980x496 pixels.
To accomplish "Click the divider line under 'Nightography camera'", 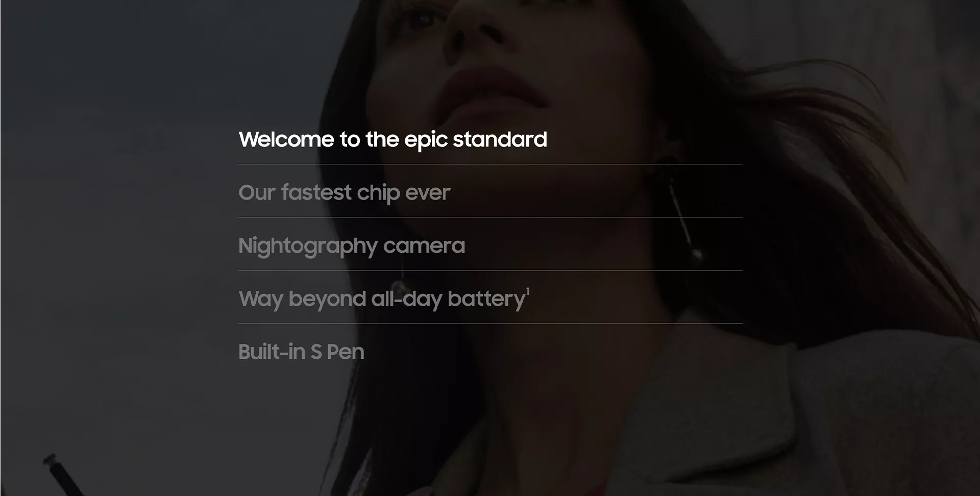I will (491, 270).
